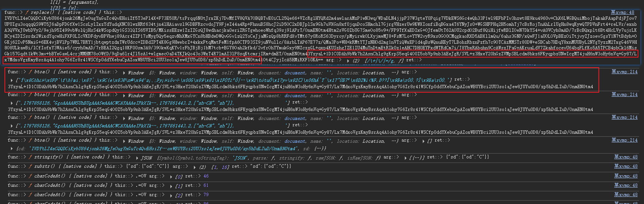644x204 pixels.
Task: Click the return value 79
Action: 206,195
